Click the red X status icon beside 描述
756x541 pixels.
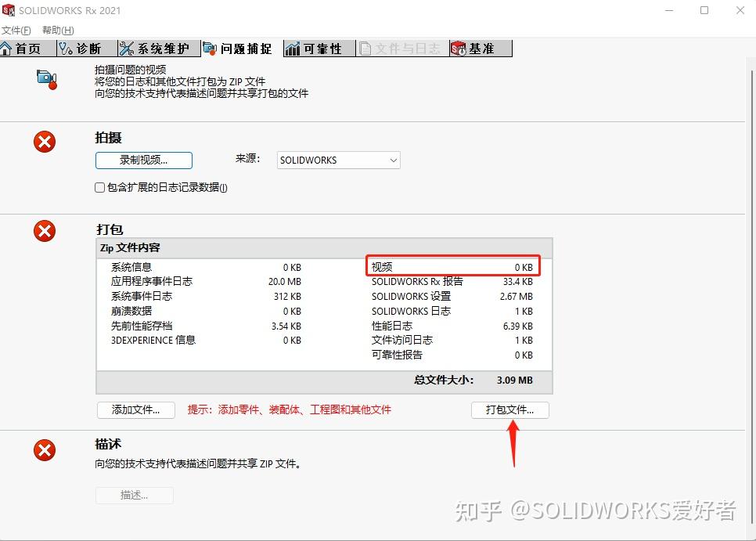[45, 450]
